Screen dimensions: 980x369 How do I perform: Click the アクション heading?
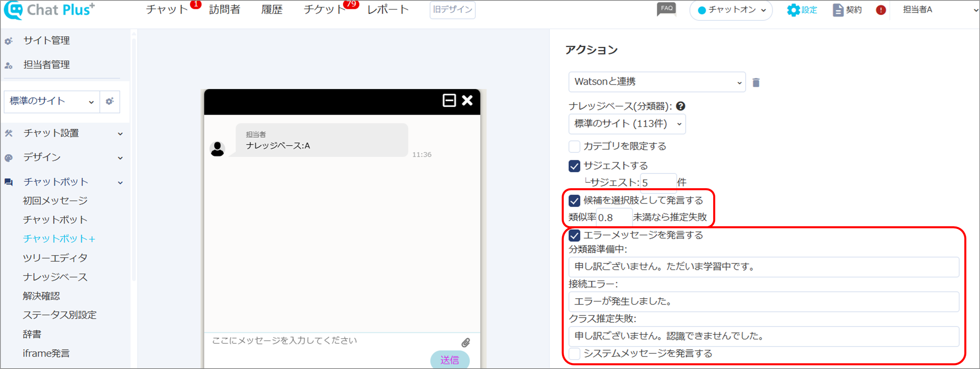591,50
